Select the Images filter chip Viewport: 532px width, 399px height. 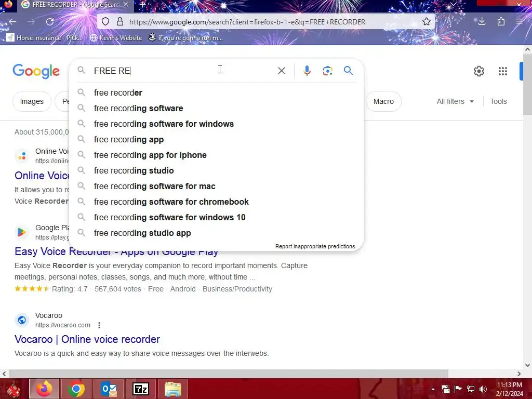32,101
